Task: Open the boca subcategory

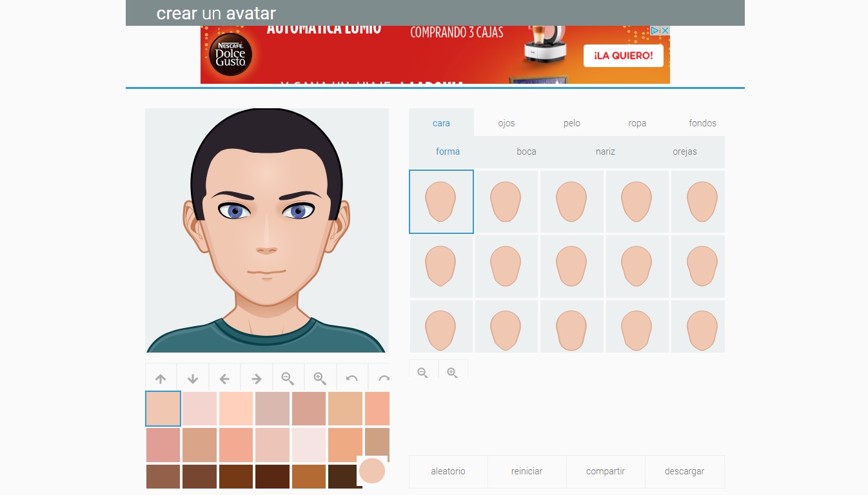Action: point(526,151)
